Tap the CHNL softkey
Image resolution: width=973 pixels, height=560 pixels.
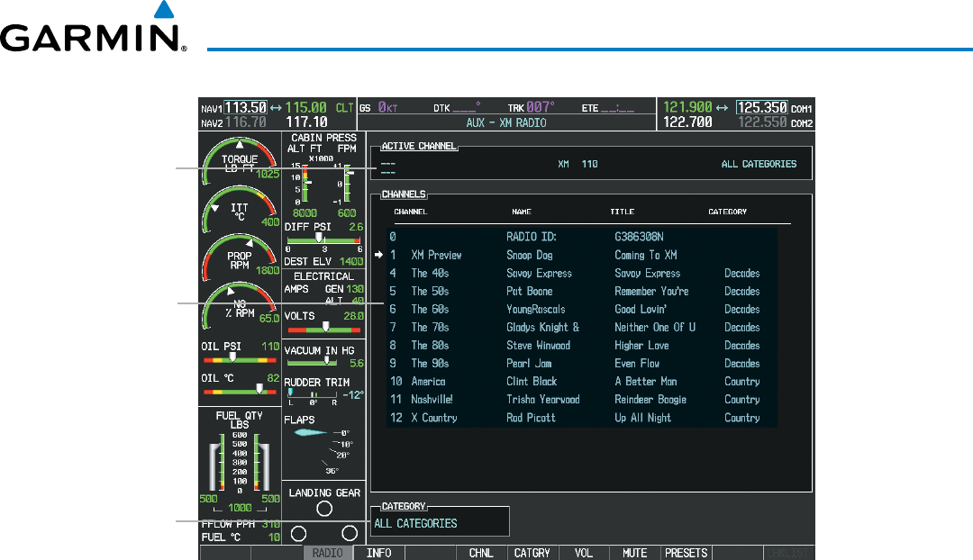click(x=481, y=553)
